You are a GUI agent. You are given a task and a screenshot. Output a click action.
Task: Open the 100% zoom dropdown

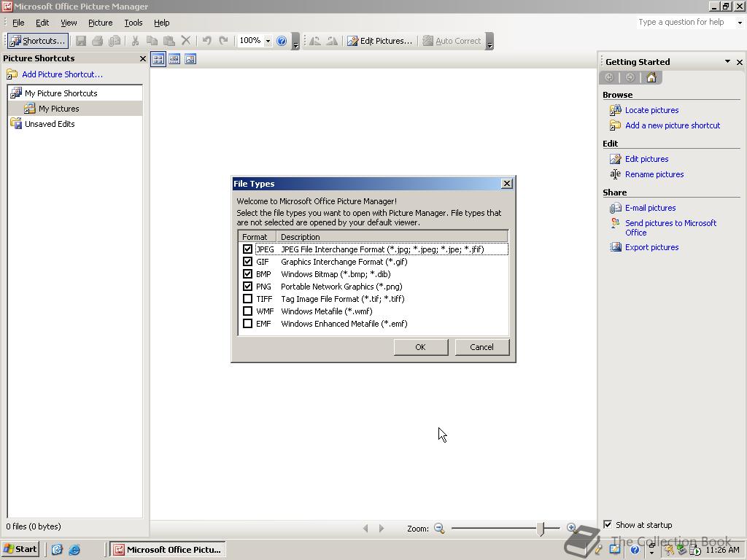268,41
